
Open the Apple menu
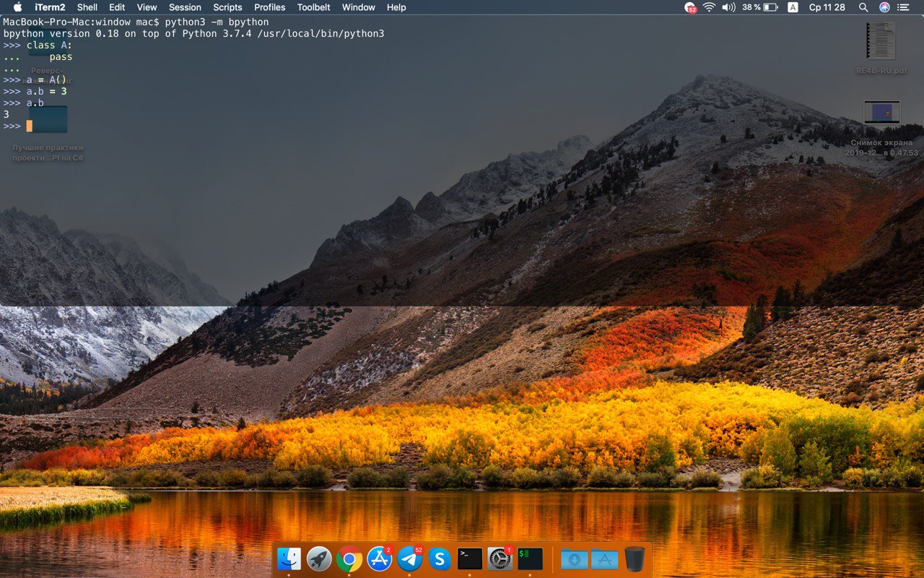click(17, 7)
